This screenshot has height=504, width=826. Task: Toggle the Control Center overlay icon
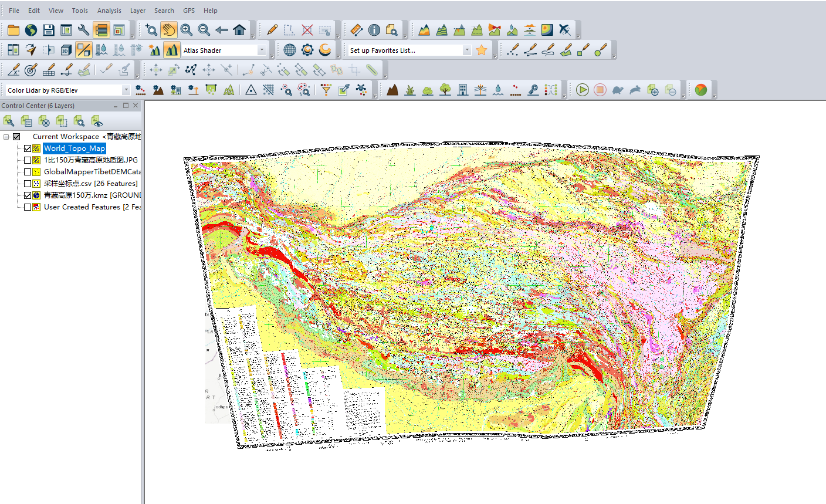(x=101, y=30)
